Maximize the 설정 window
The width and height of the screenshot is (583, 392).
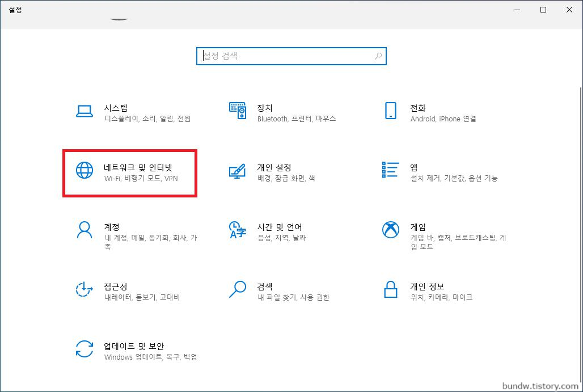click(543, 10)
